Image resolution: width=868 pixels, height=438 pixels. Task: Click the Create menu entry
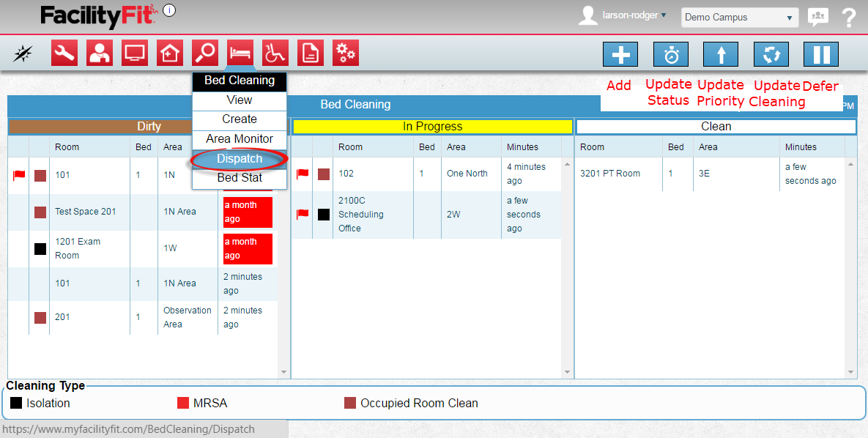(240, 119)
